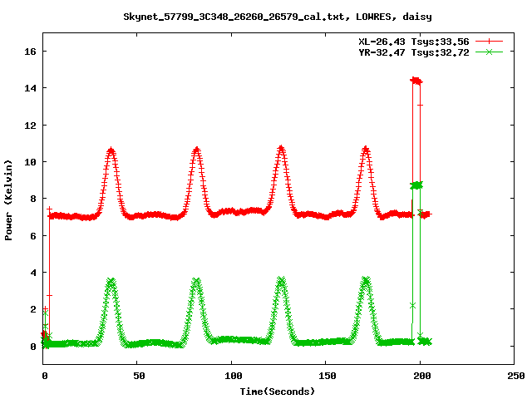Click the y-axis tick label 14

pos(30,88)
